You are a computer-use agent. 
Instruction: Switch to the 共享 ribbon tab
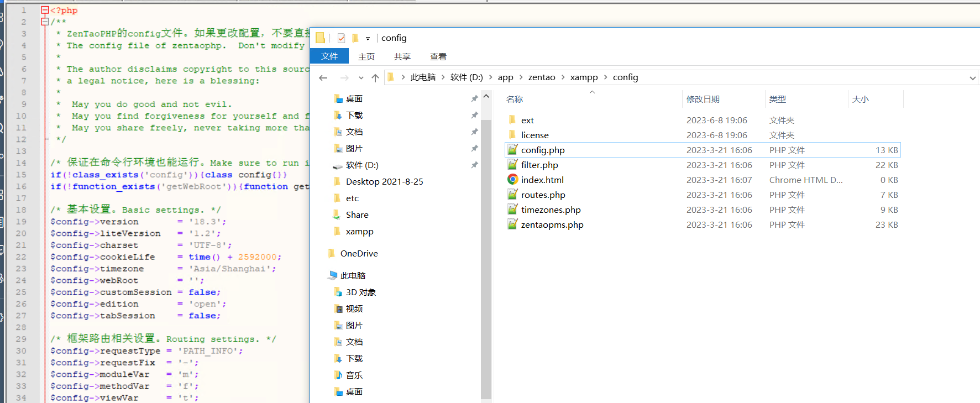[402, 56]
